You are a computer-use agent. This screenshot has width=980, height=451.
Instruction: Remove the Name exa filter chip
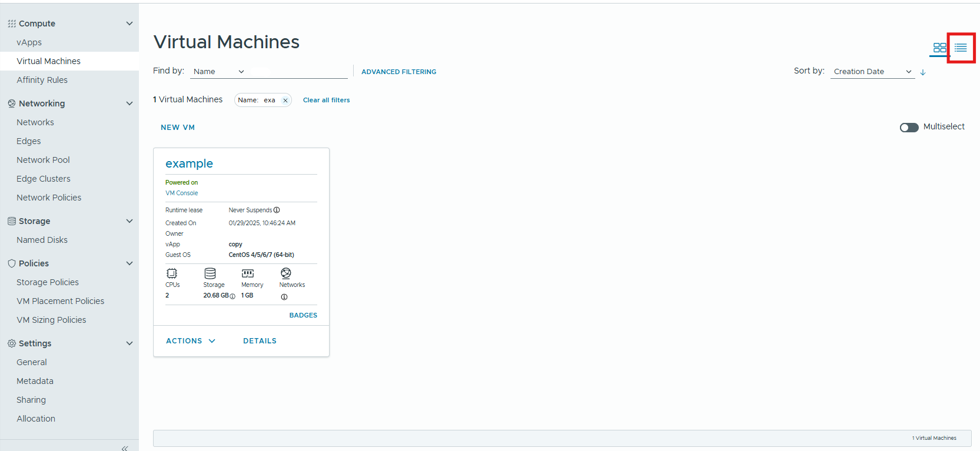pyautogui.click(x=285, y=101)
